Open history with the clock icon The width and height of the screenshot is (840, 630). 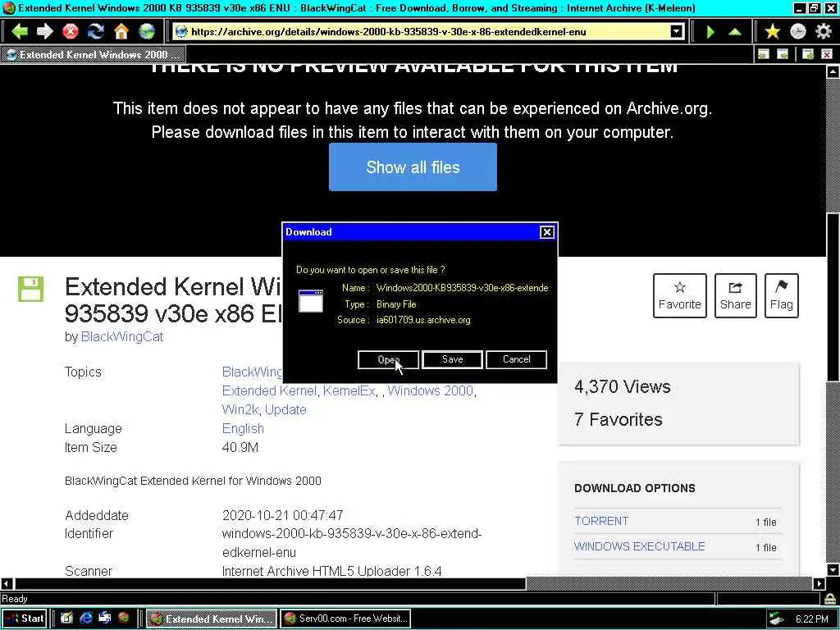point(797,32)
